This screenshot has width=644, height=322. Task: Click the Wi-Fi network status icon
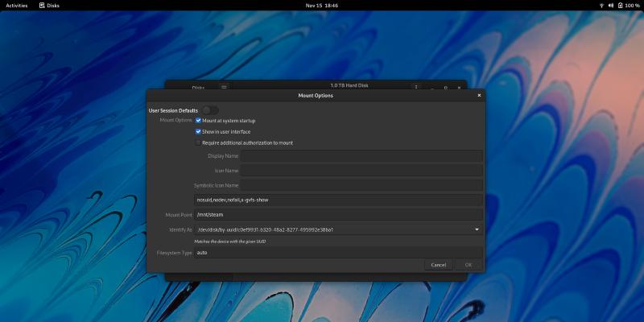601,5
